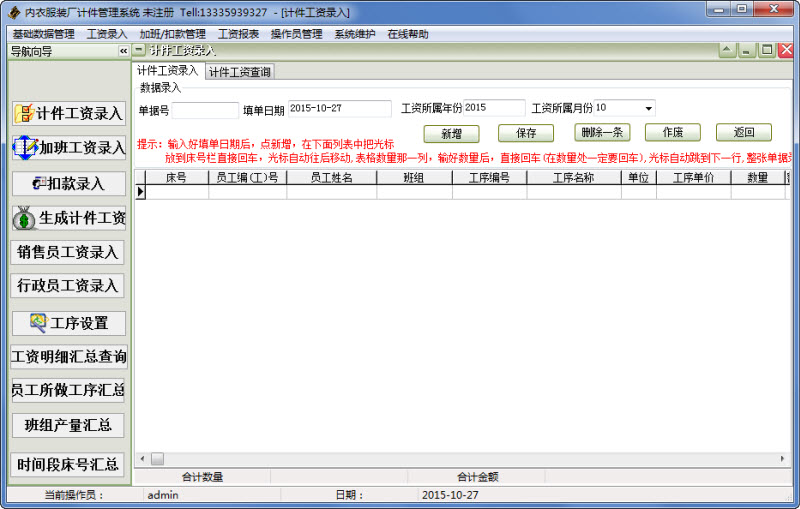Open 时间段床号汇总

67,464
